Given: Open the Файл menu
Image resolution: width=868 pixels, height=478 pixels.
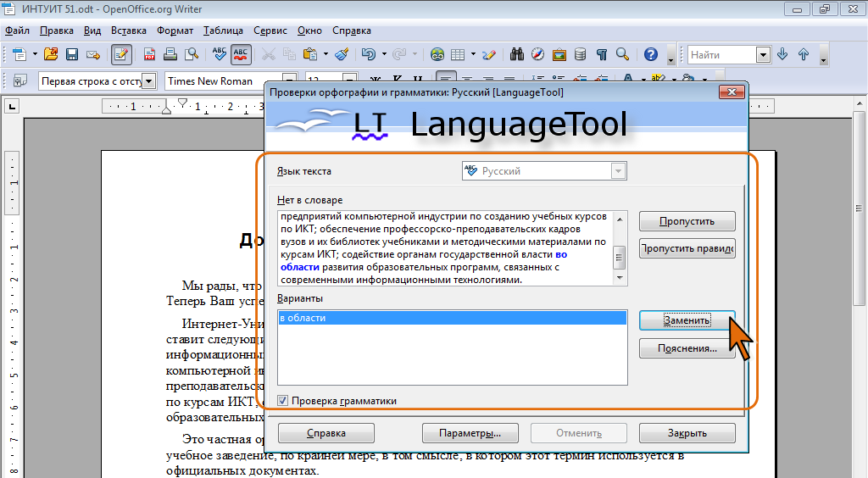Looking at the screenshot, I should [17, 31].
